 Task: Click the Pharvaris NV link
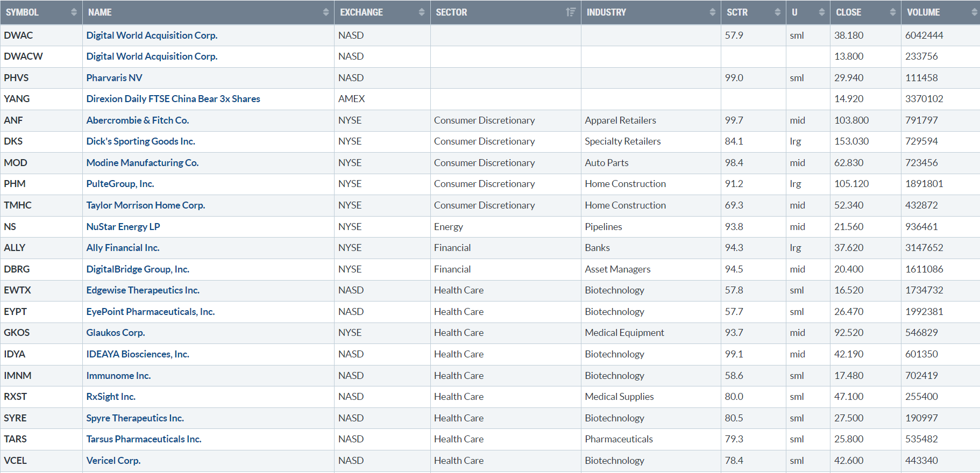click(x=114, y=78)
